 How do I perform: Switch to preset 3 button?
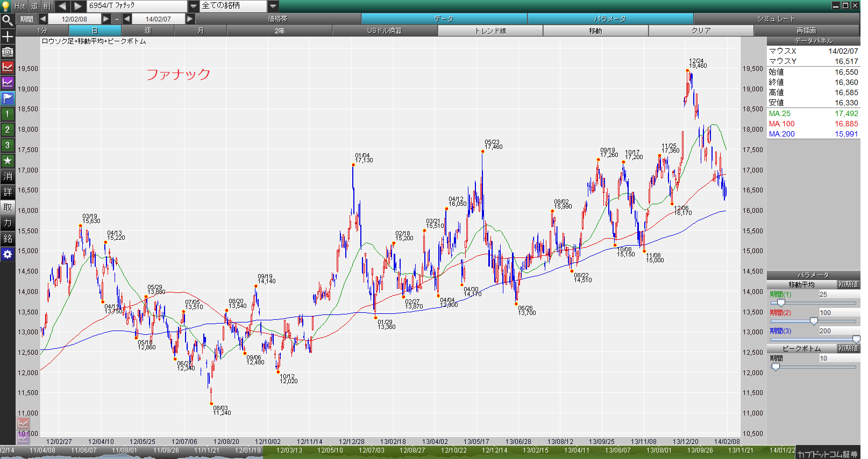(x=8, y=145)
